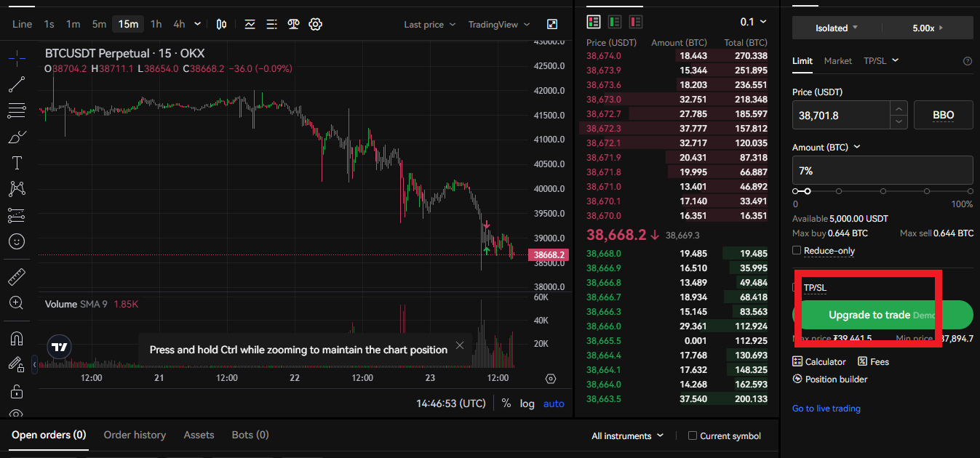Open the TradingView chart source dropdown

click(x=499, y=25)
